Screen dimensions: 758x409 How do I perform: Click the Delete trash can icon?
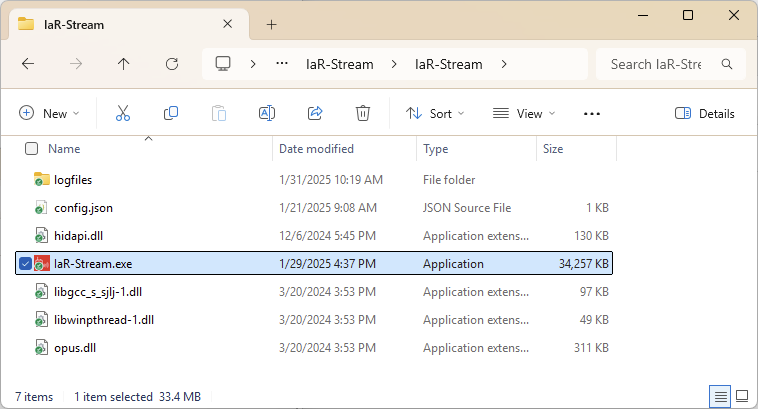(363, 114)
